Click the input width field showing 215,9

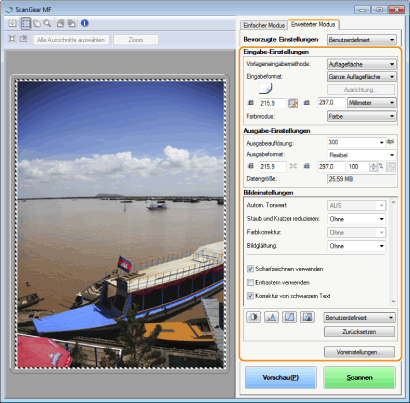(273, 103)
